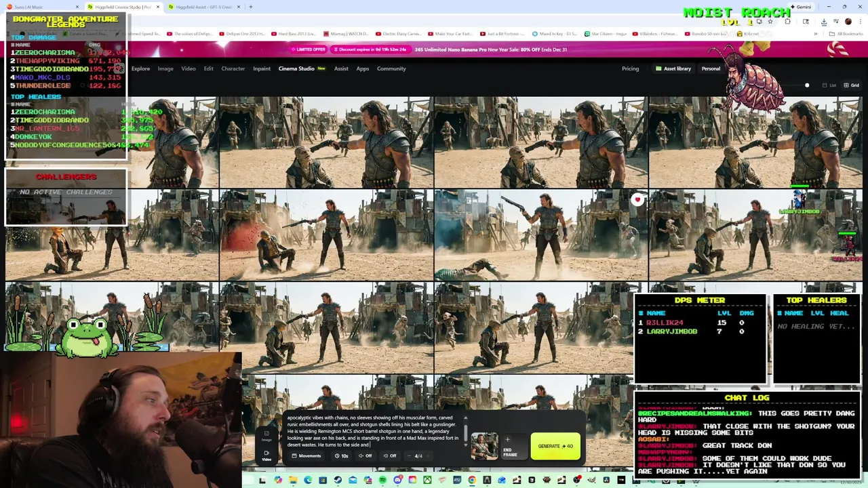Viewport: 868px width, 488px height.
Task: Open the 'Mixed In Key' bookmark
Action: pyautogui.click(x=555, y=34)
